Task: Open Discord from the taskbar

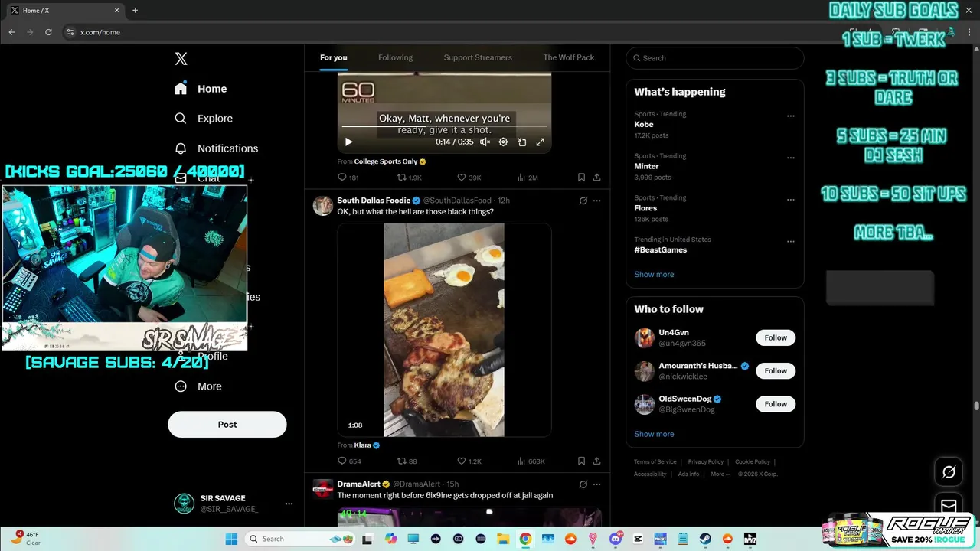Action: 616,539
